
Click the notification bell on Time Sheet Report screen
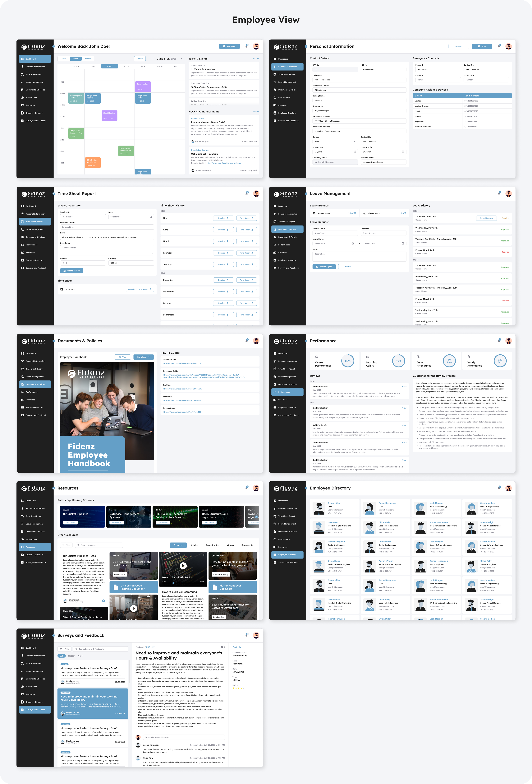[247, 193]
